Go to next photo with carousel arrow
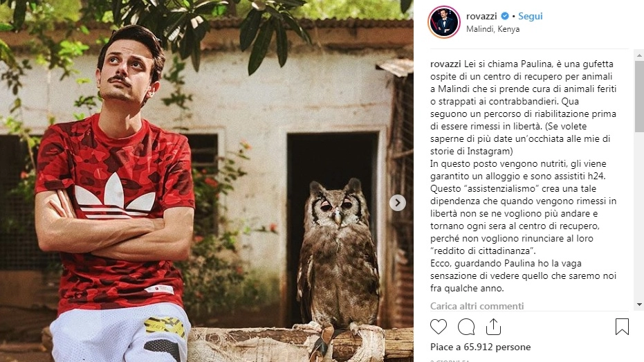The image size is (644, 362). click(397, 203)
